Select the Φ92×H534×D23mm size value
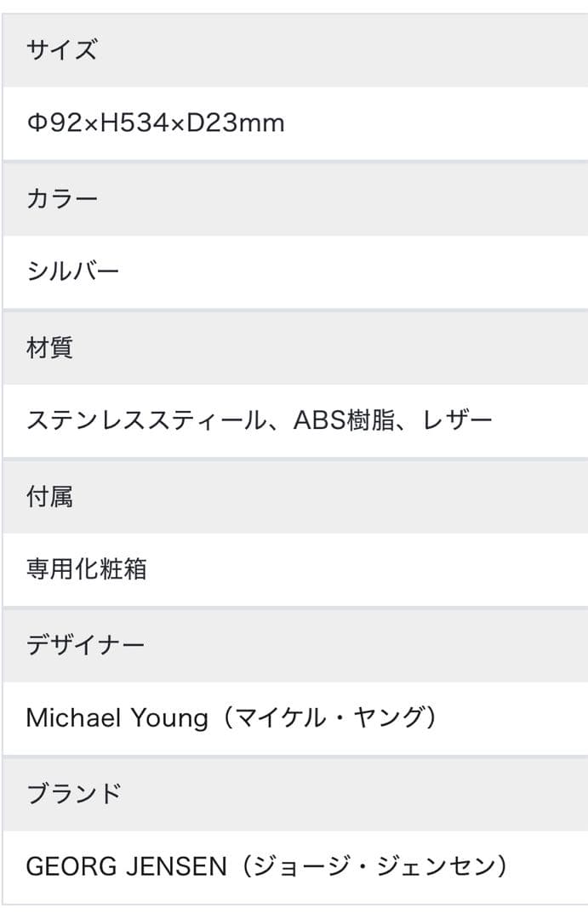This screenshot has width=588, height=919. 155,124
